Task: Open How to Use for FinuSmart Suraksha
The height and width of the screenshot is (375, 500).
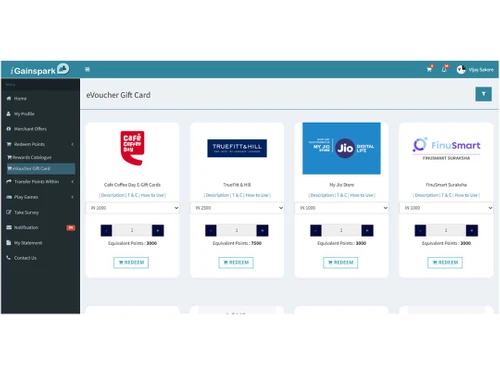Action: (466, 195)
